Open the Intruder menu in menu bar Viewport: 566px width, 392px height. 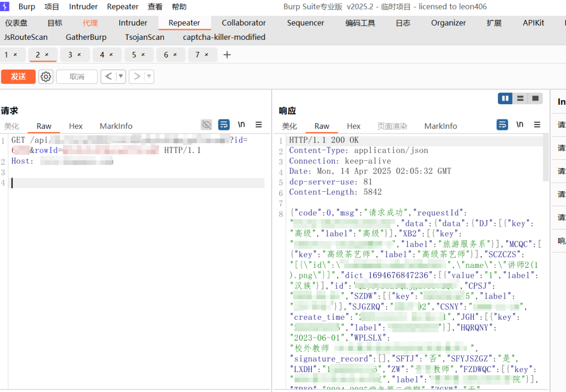tap(83, 6)
